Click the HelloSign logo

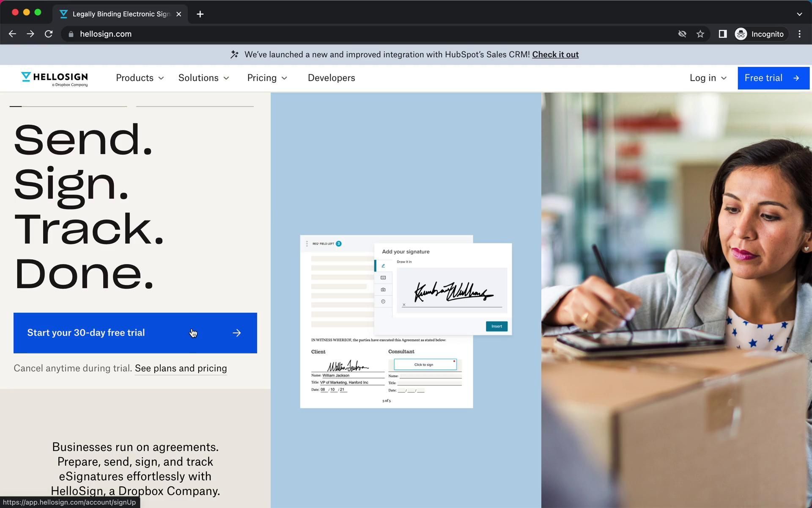[x=55, y=78]
